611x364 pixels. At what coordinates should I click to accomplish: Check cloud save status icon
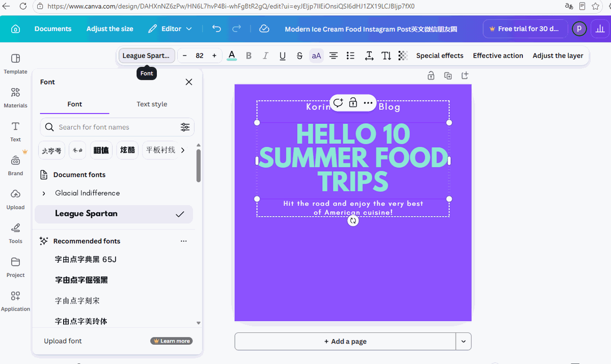pos(264,29)
